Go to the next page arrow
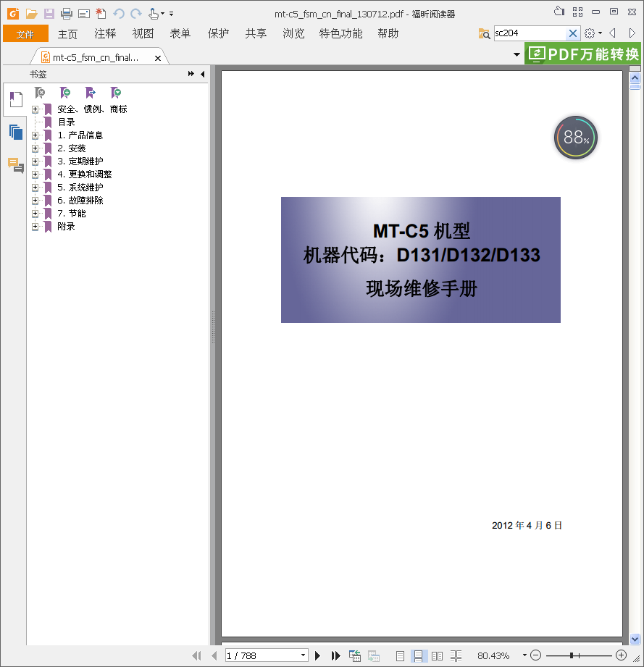The height and width of the screenshot is (667, 644). click(317, 655)
